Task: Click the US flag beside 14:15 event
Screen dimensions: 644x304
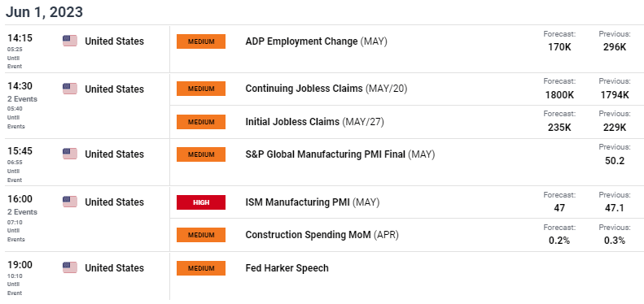Action: point(70,41)
